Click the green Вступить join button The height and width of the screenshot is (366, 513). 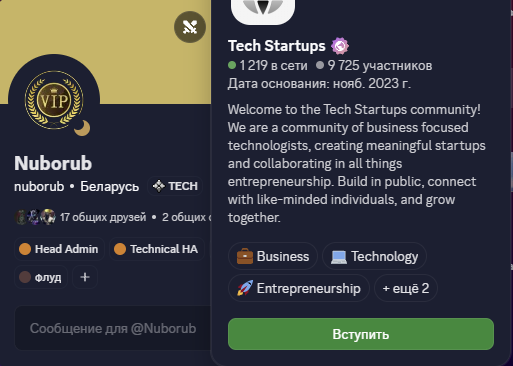[x=361, y=334]
